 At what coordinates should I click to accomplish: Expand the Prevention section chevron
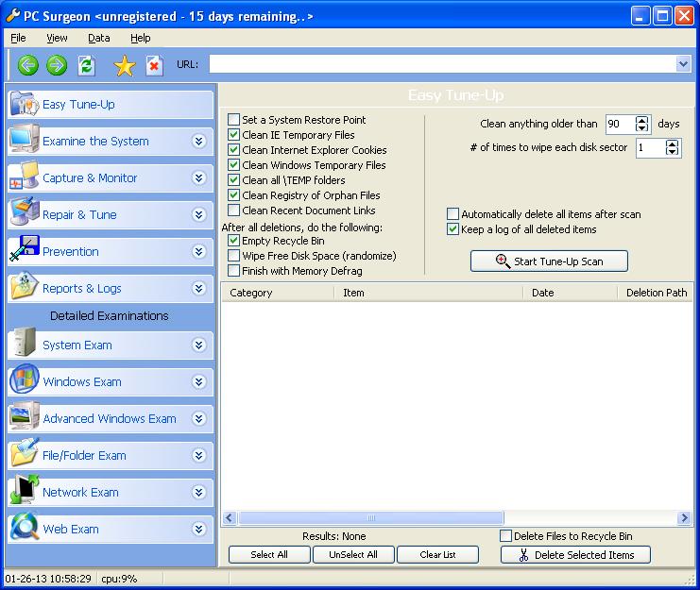(198, 251)
